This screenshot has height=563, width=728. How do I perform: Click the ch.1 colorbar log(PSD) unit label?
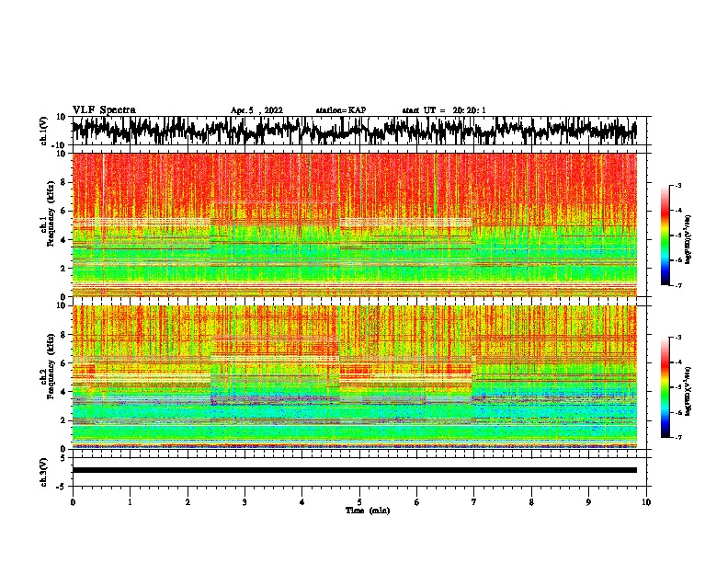688,240
